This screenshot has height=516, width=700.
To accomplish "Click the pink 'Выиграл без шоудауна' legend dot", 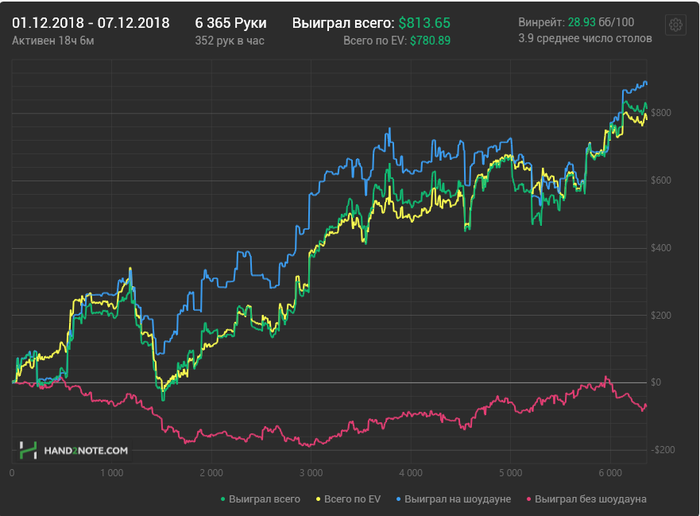I will click(x=529, y=499).
